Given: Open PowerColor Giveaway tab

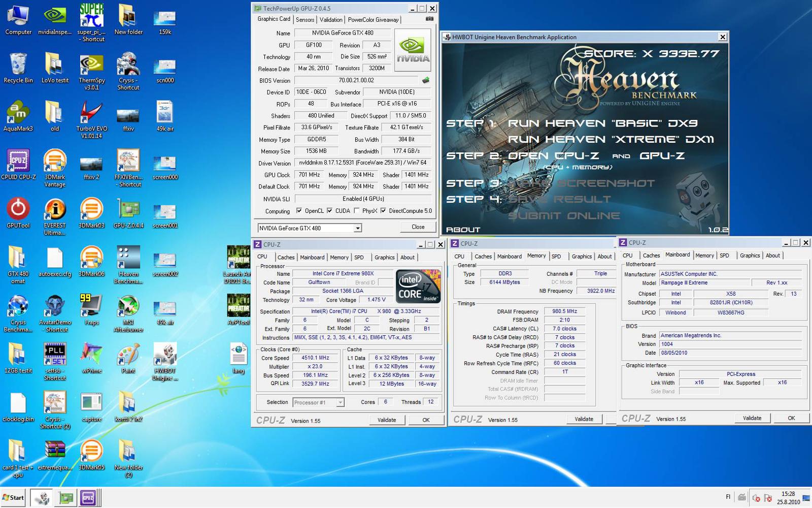Looking at the screenshot, I should pos(373,19).
